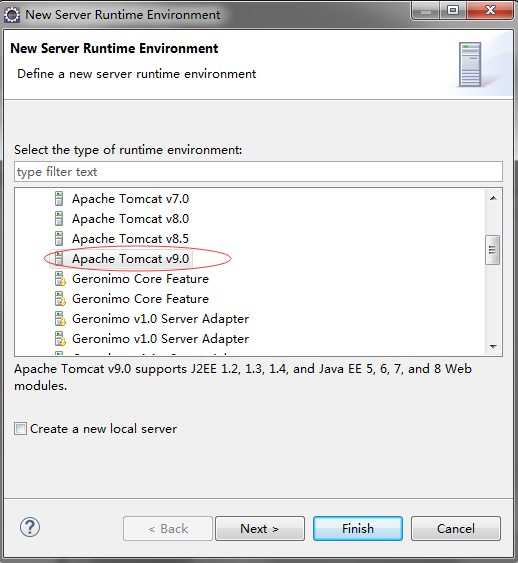Screen dimensions: 518x563
Task: Maximize the New Server Runtime Environment dialog
Action: click(x=453, y=10)
